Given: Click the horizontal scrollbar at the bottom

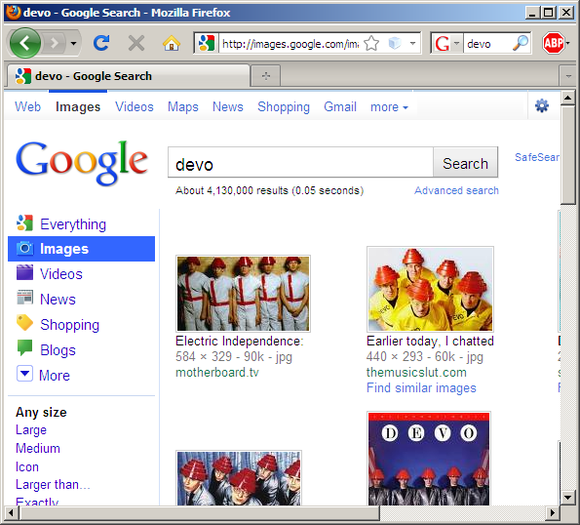Looking at the screenshot, I should coord(200,513).
